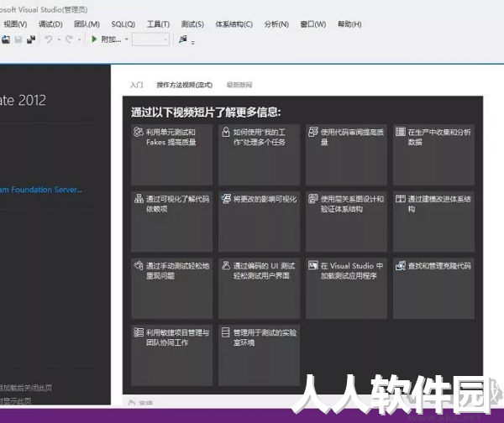This screenshot has height=423, width=504.
Task: Open the 将更改的影响可视化 video tile
Action: (x=259, y=222)
